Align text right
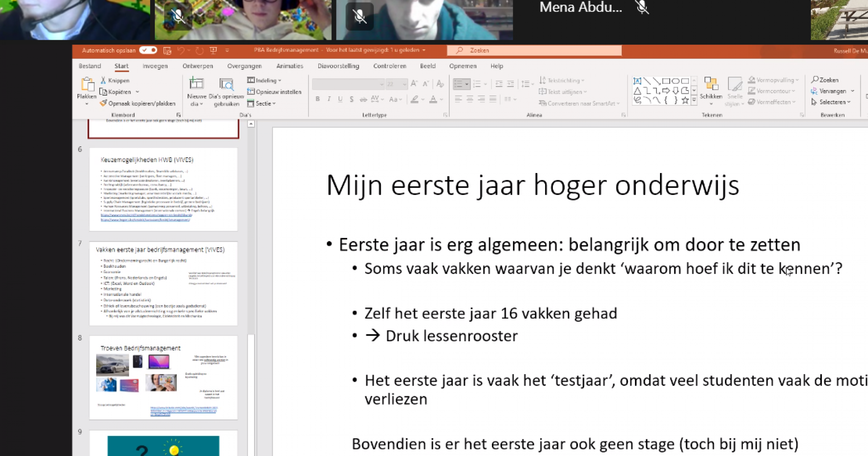This screenshot has height=456, width=868. 481,99
